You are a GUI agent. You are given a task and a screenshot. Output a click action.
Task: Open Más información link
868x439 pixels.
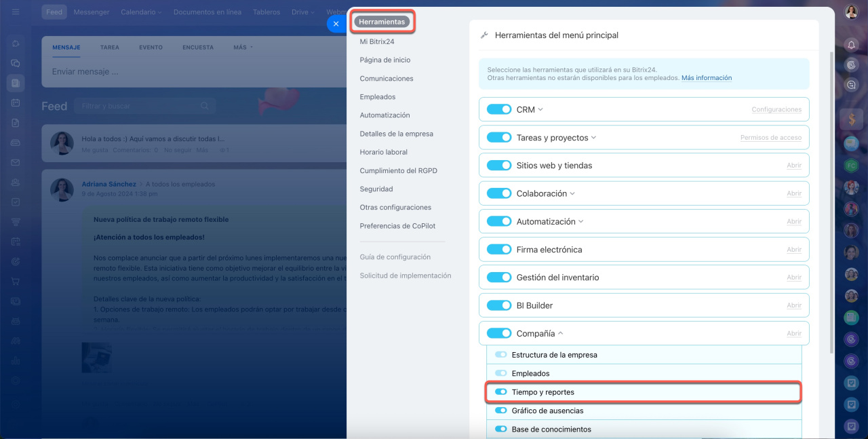point(707,78)
